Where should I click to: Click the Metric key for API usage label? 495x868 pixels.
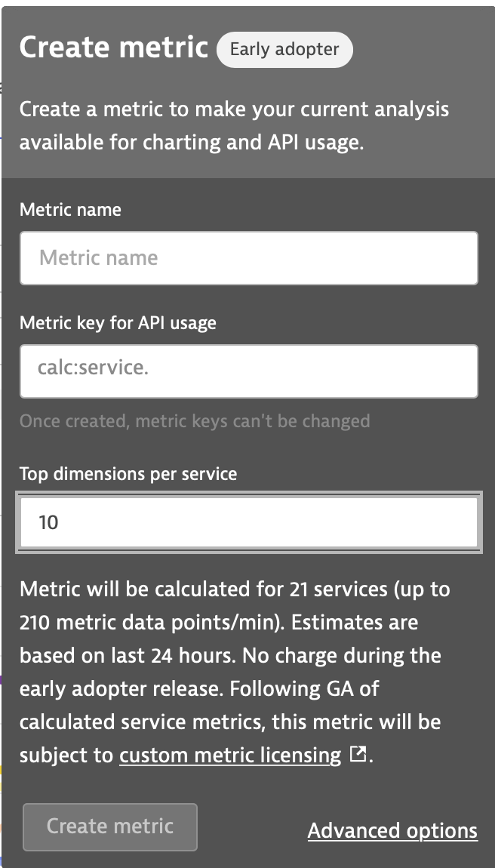[118, 323]
